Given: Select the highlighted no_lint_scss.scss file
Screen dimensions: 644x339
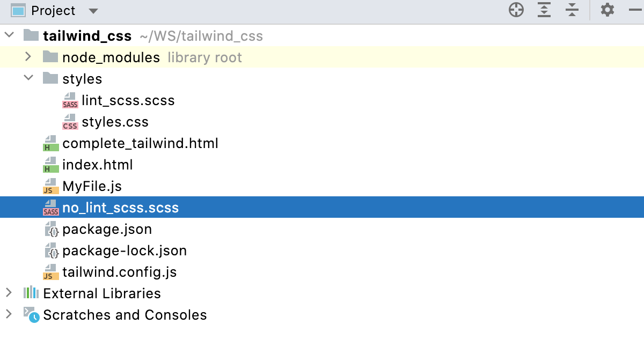Looking at the screenshot, I should click(121, 208).
